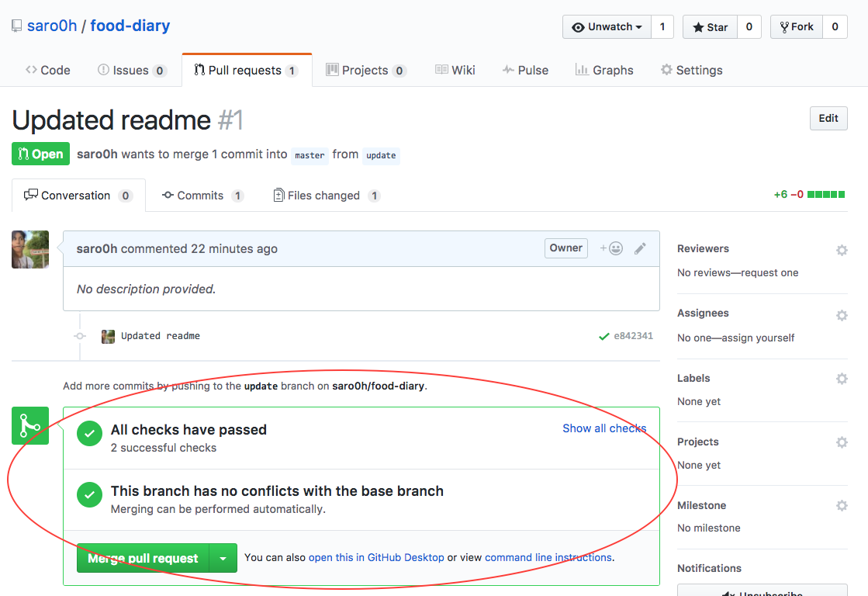Add a reaction with the smiley icon

click(612, 248)
